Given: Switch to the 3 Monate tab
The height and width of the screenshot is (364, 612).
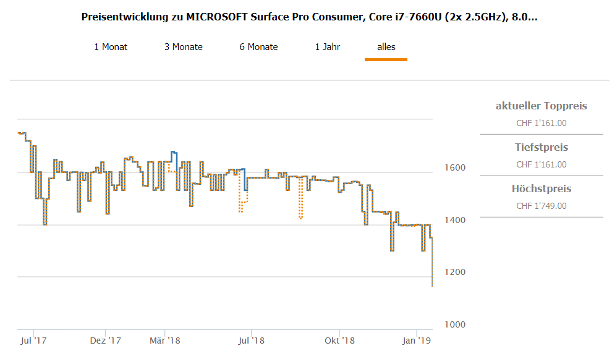Looking at the screenshot, I should click(184, 47).
